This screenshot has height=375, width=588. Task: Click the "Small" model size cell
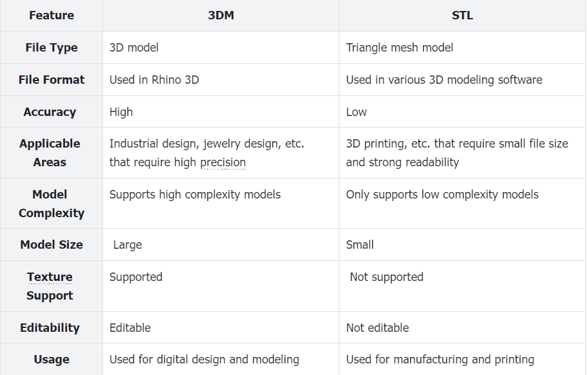(x=462, y=244)
